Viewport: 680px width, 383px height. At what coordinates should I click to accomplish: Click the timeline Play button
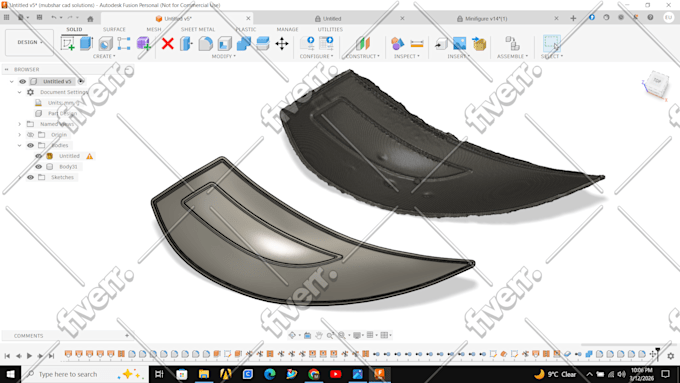click(29, 356)
